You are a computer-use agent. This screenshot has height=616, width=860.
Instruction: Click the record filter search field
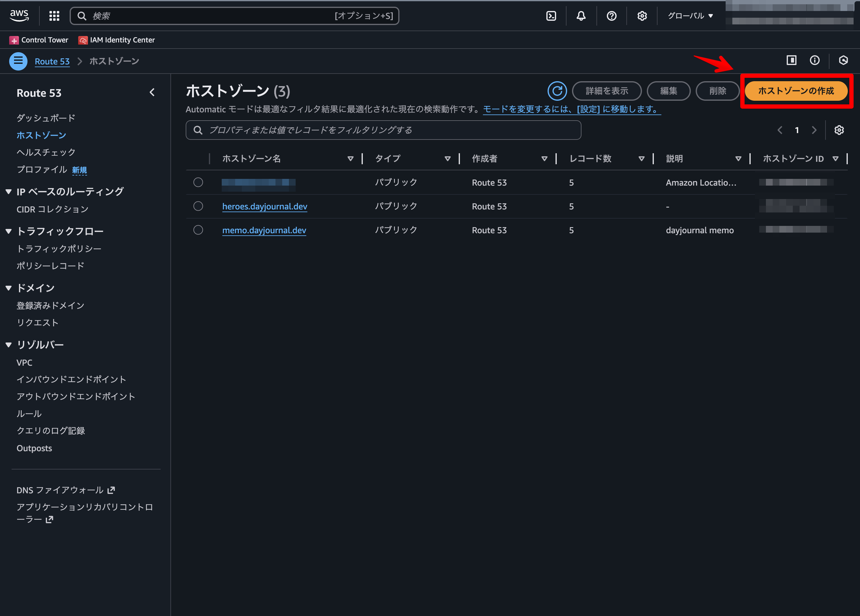(x=383, y=130)
